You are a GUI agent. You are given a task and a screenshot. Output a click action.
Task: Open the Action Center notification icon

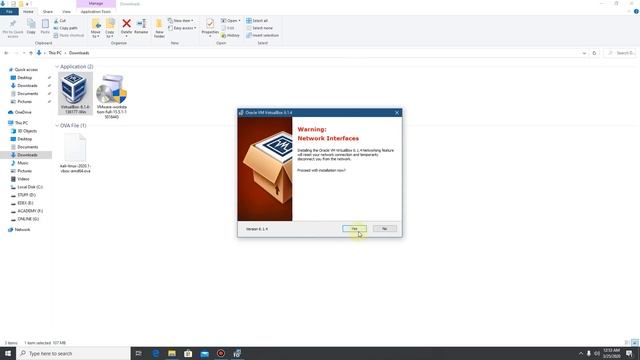tap(629, 353)
